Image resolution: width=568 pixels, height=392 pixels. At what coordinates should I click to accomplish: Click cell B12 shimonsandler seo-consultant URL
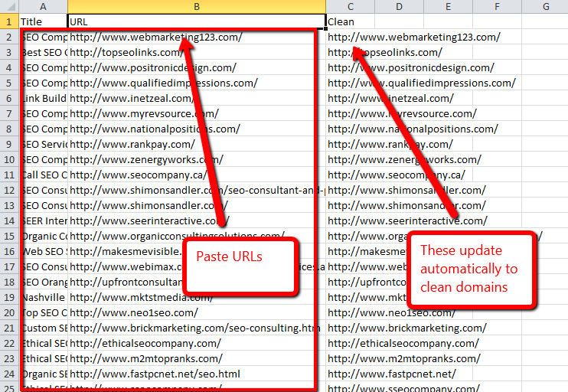[x=197, y=190]
